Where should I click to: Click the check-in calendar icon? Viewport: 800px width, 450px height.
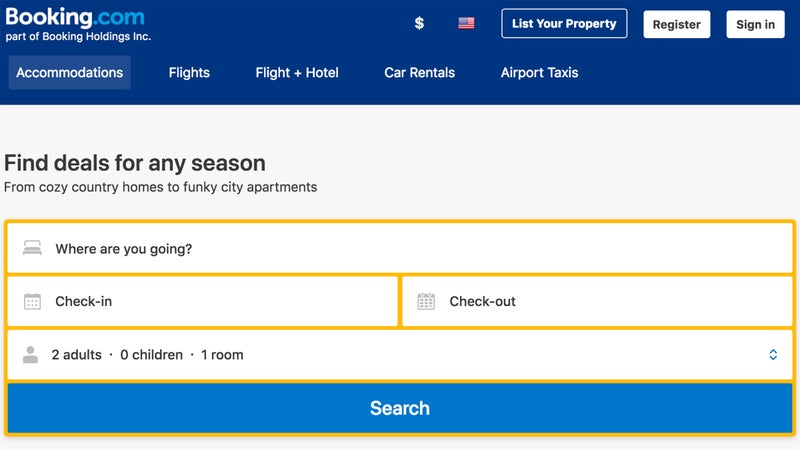(x=32, y=301)
